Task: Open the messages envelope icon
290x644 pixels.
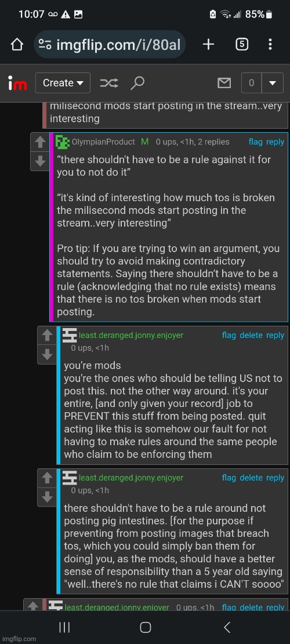Action: [224, 83]
